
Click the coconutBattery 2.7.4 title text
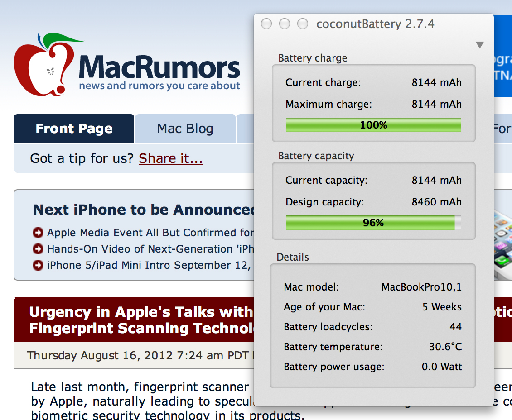pyautogui.click(x=375, y=24)
